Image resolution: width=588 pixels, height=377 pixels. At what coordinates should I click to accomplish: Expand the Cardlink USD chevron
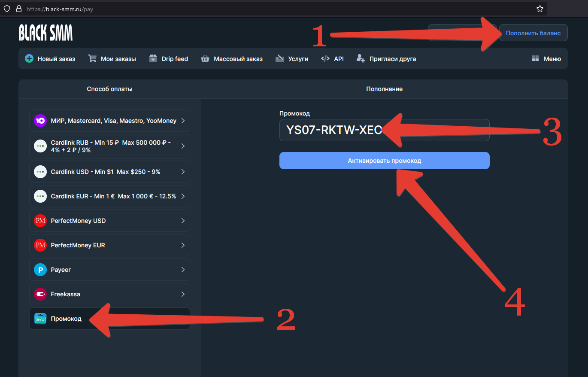tap(183, 172)
